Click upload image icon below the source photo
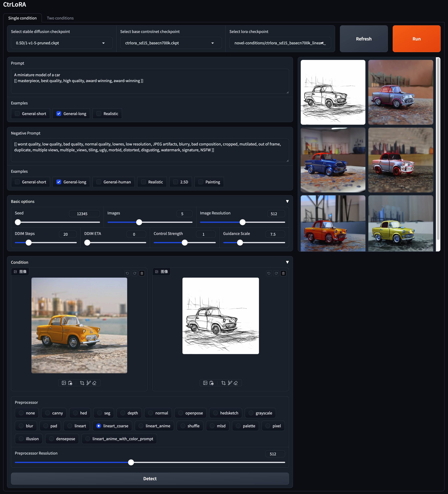Screen dimensions: 448x494 (x=64, y=383)
